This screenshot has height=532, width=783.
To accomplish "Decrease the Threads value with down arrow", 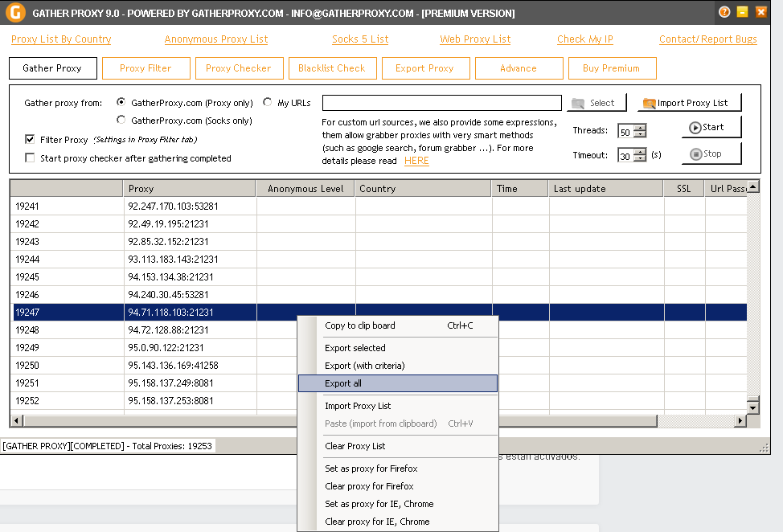I will (x=640, y=133).
